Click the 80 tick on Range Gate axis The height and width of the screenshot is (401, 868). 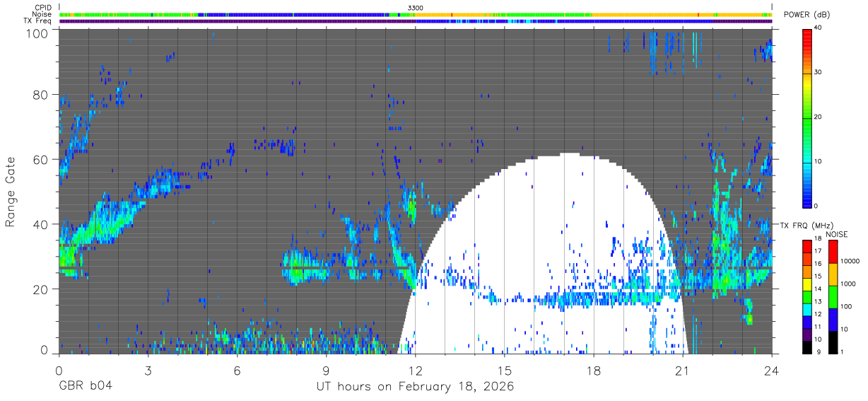point(40,94)
